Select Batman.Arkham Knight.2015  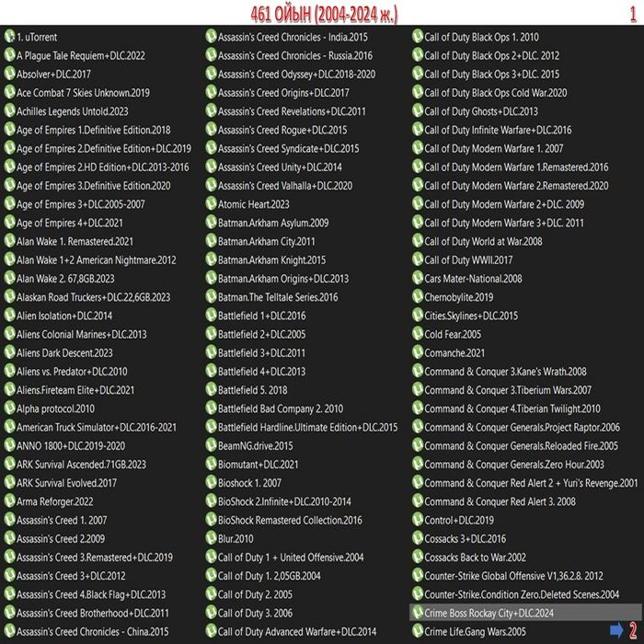click(271, 259)
